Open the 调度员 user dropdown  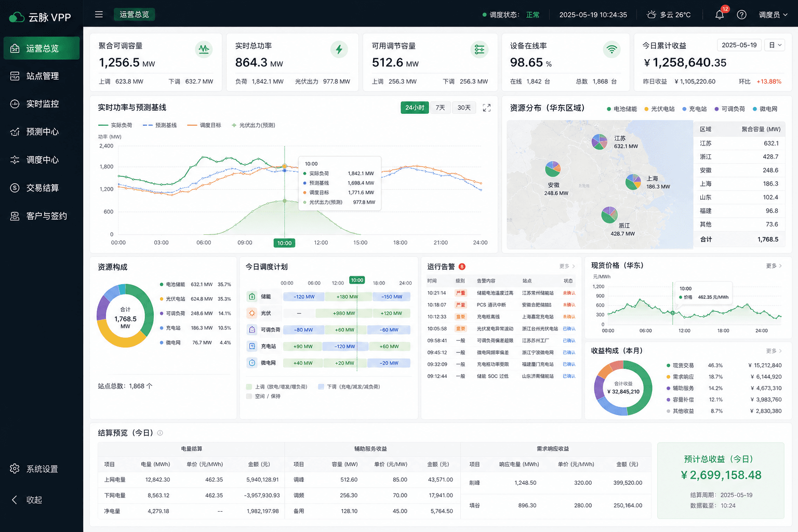773,15
